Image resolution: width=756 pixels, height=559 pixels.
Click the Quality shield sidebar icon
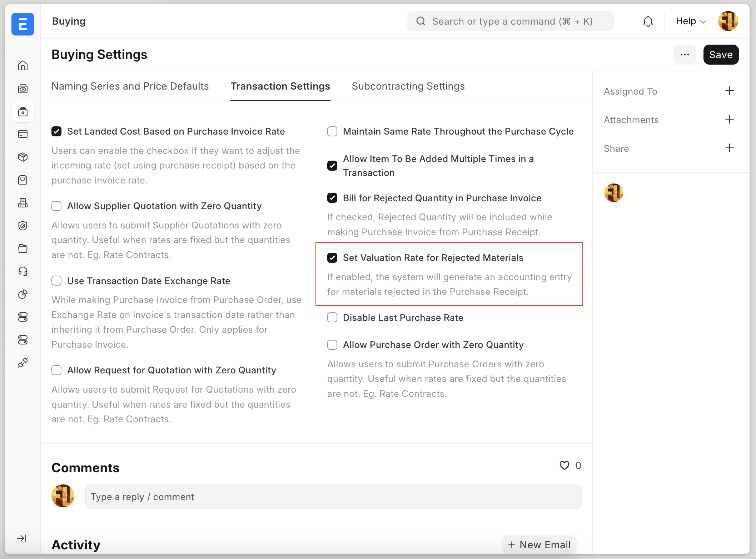[x=23, y=226]
